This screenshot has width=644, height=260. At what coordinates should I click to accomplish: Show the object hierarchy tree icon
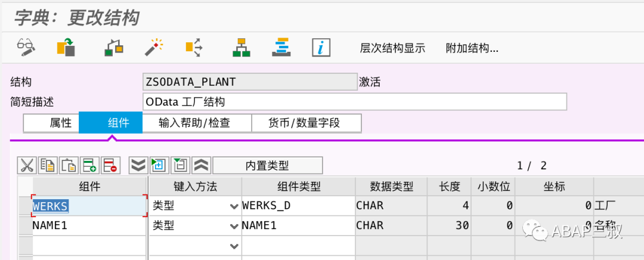(x=241, y=47)
